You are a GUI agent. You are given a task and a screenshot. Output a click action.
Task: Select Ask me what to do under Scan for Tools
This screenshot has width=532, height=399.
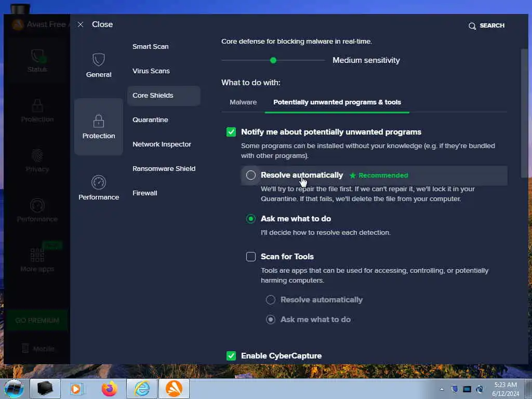[270, 320]
